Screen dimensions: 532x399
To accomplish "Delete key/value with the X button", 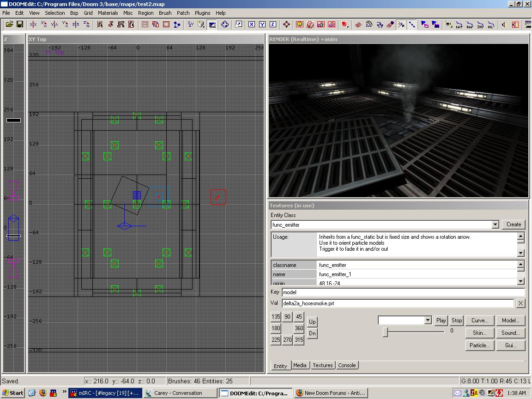I will pos(520,303).
